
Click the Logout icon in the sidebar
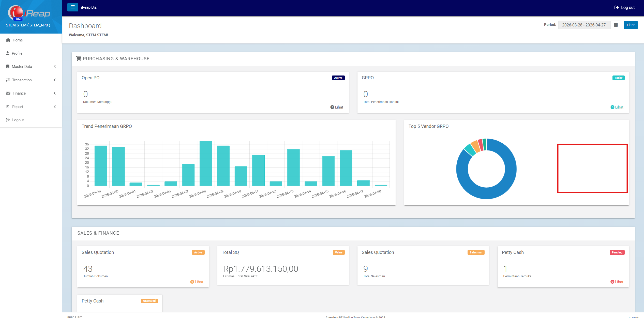(x=8, y=120)
